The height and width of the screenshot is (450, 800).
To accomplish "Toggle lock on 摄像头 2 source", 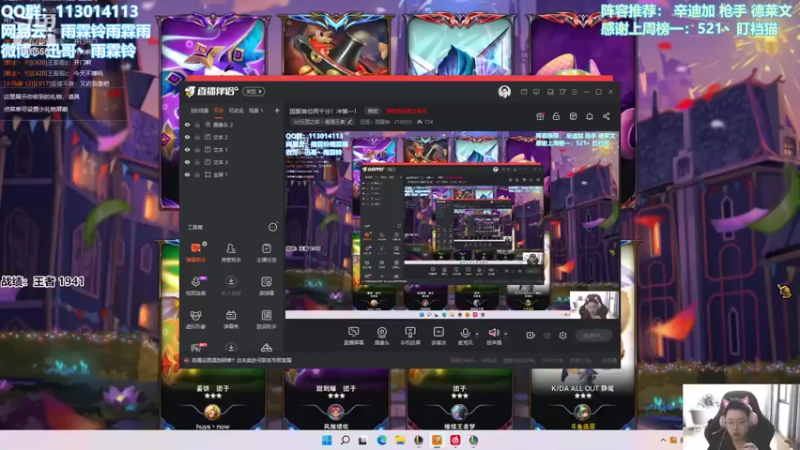I will (197, 124).
